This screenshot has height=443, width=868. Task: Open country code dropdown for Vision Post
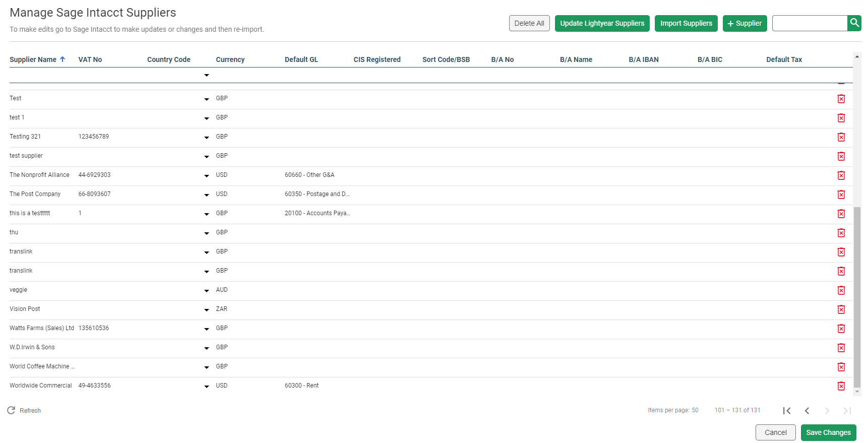(206, 310)
